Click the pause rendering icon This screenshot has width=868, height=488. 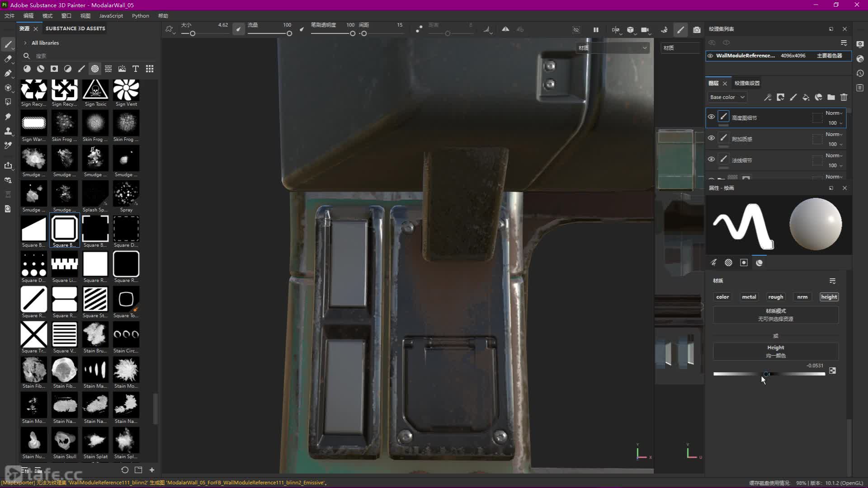tap(596, 30)
